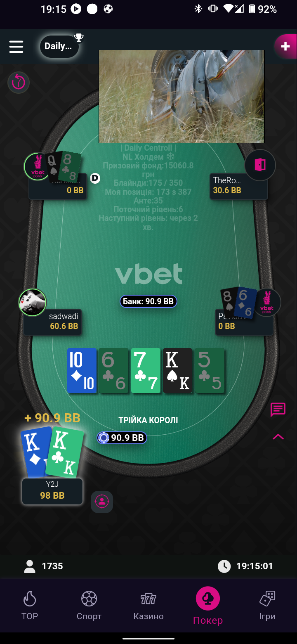The image size is (297, 644).
Task: Tap the leave table door icon
Action: 260,165
